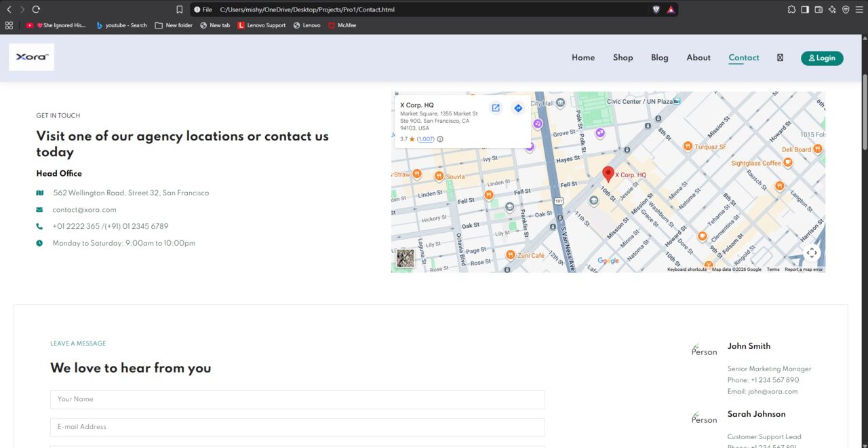Open the Lenovo Support bookmark

pos(262,25)
